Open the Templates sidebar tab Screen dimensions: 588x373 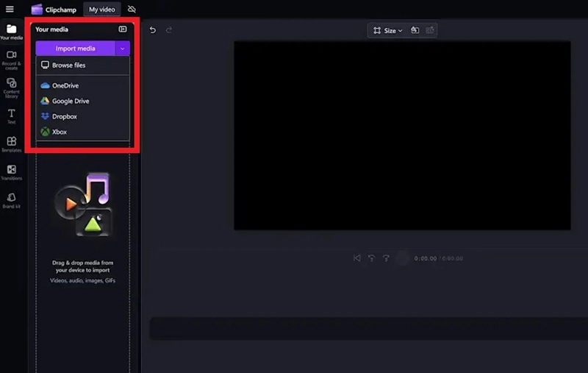[11, 144]
